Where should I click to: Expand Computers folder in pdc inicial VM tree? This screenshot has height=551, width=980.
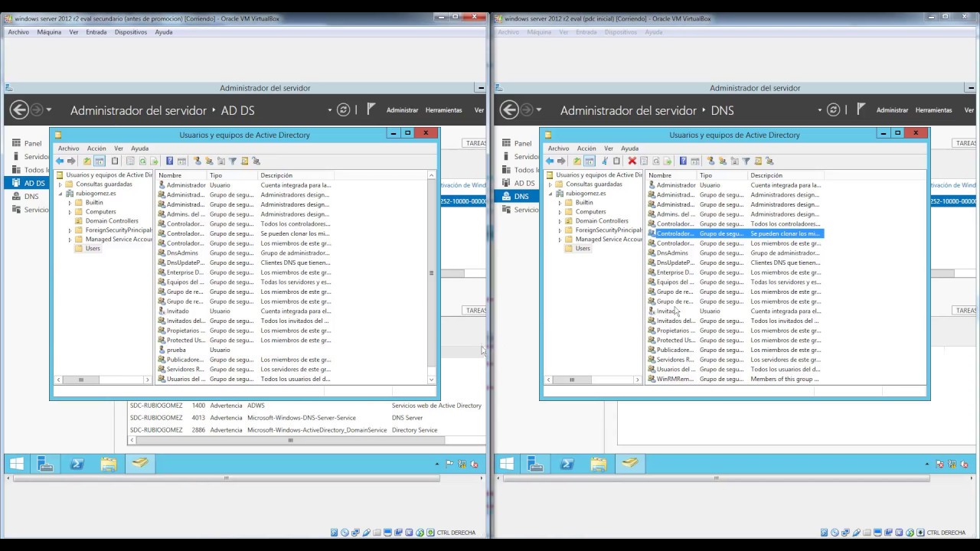pos(560,212)
